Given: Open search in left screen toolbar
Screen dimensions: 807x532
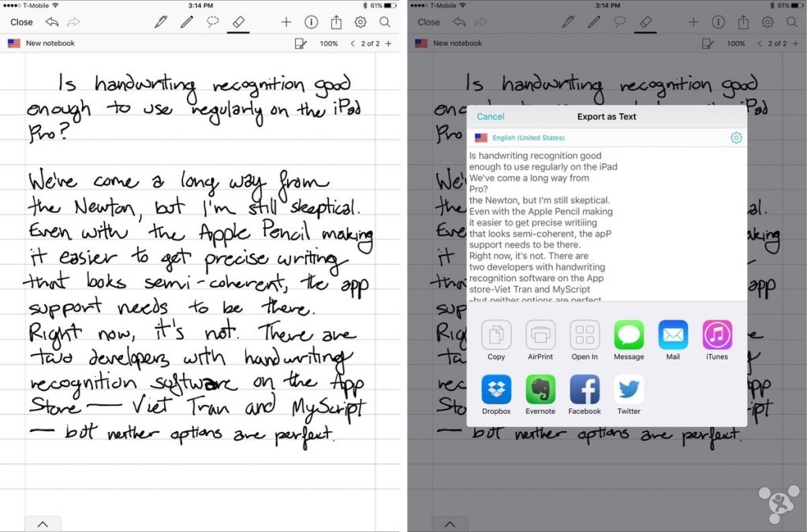Looking at the screenshot, I should coord(384,22).
